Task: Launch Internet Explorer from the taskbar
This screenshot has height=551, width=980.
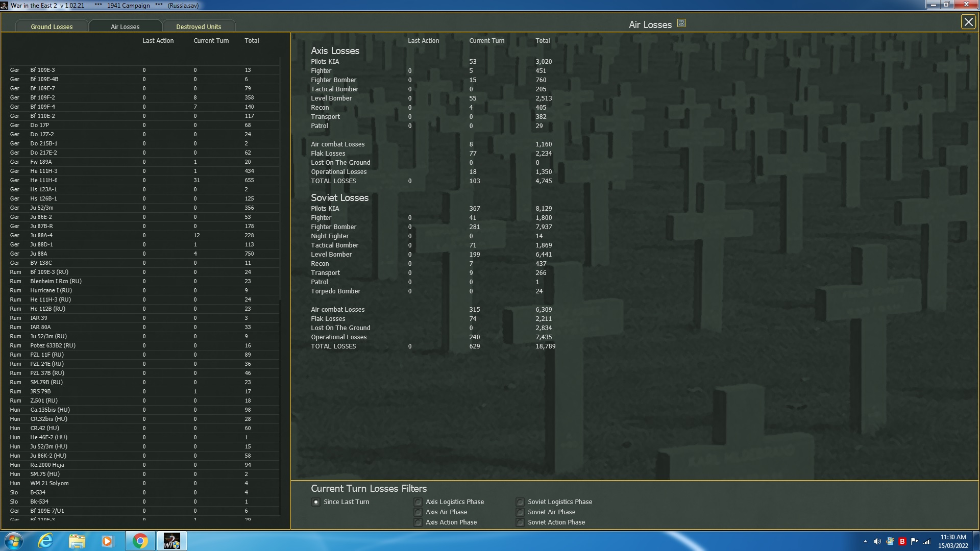Action: point(46,541)
